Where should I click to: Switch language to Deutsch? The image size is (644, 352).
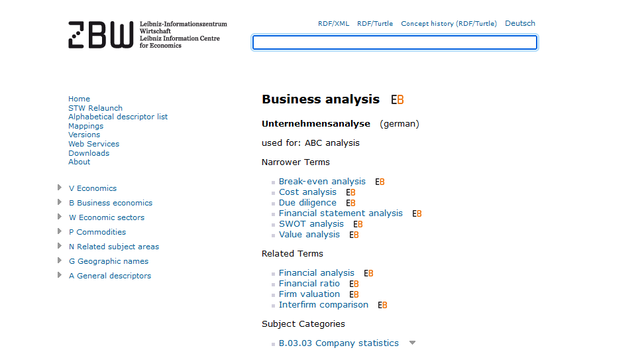[x=520, y=23]
